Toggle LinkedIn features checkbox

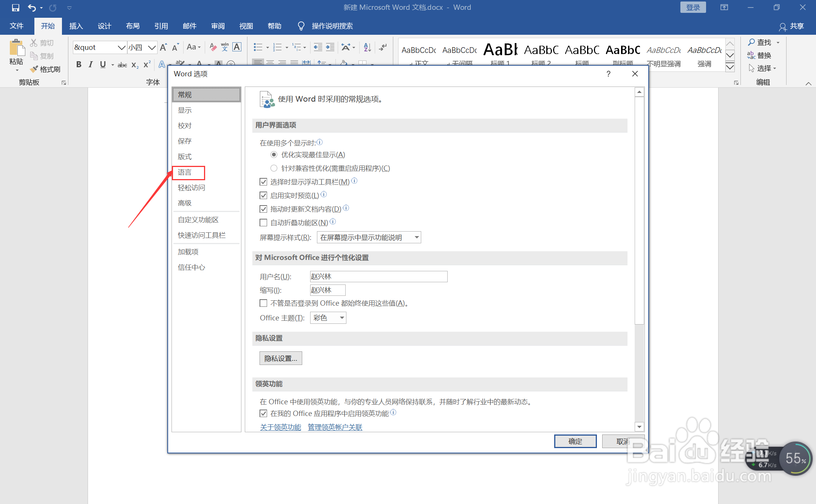[x=263, y=414]
